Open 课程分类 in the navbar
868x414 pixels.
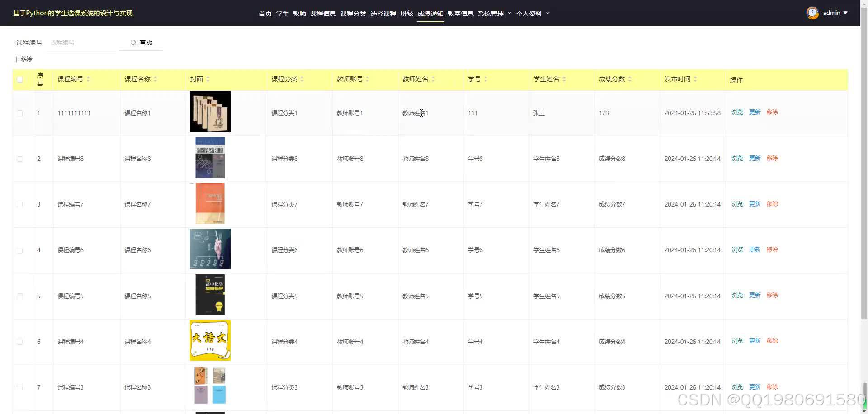(353, 14)
